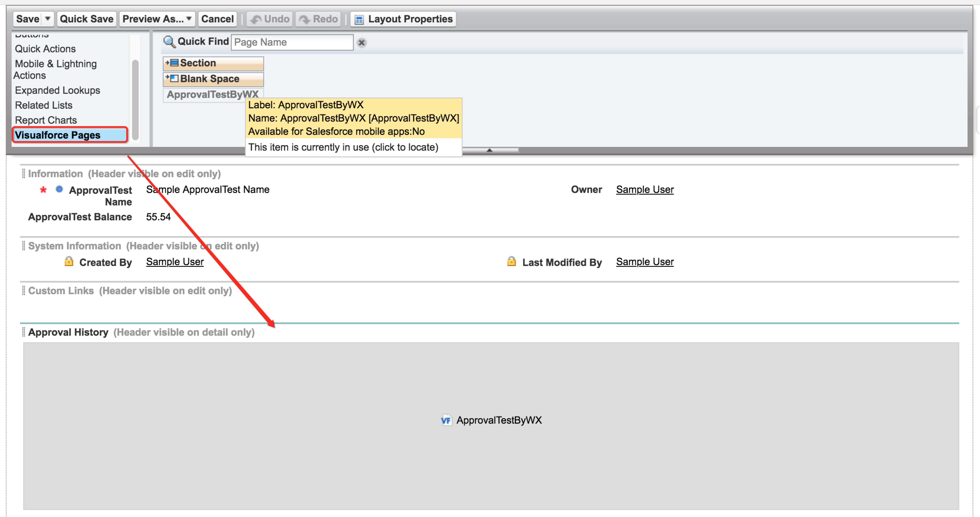Screen dimensions: 980x517
Task: Select the Section element in the palette
Action: click(x=213, y=63)
